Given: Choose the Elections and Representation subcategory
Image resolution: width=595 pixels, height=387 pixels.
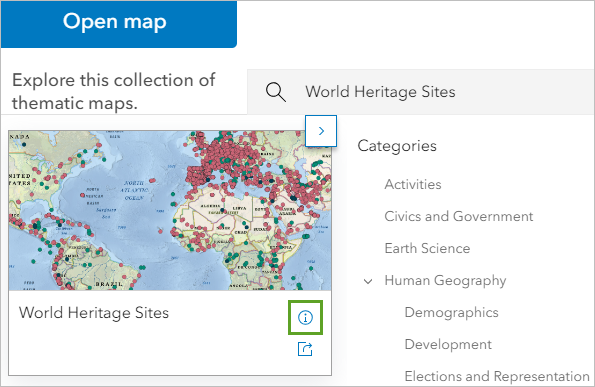Looking at the screenshot, I should pyautogui.click(x=497, y=376).
